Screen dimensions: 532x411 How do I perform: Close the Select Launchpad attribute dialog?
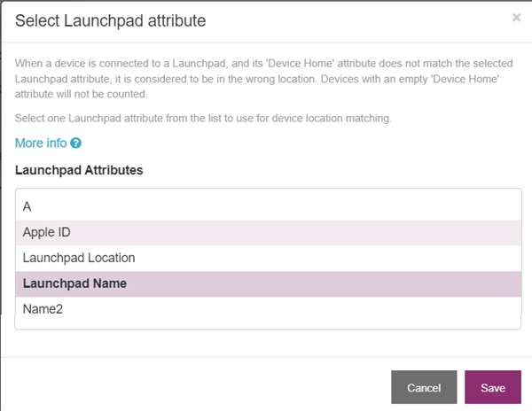pos(516,18)
